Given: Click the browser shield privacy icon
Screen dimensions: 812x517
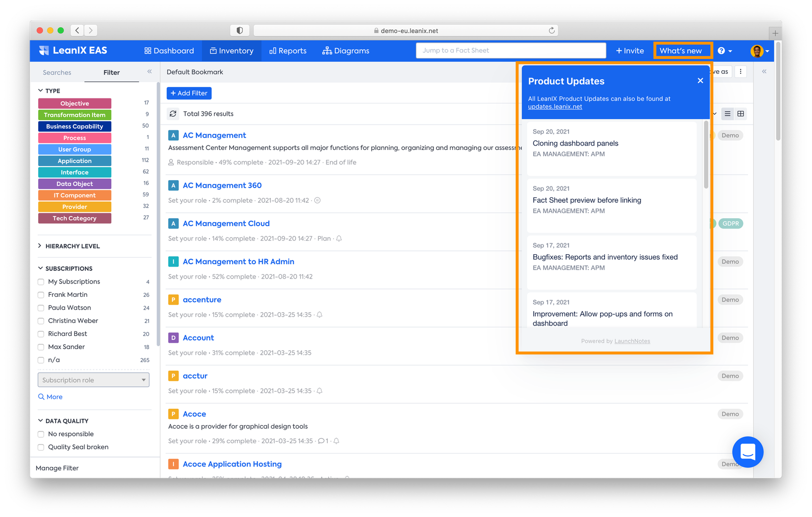Looking at the screenshot, I should (x=240, y=30).
